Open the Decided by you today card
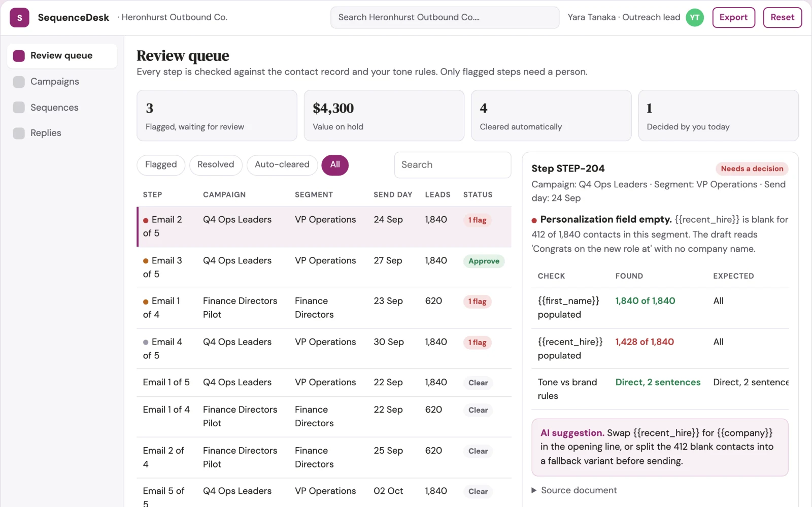 [x=718, y=116]
